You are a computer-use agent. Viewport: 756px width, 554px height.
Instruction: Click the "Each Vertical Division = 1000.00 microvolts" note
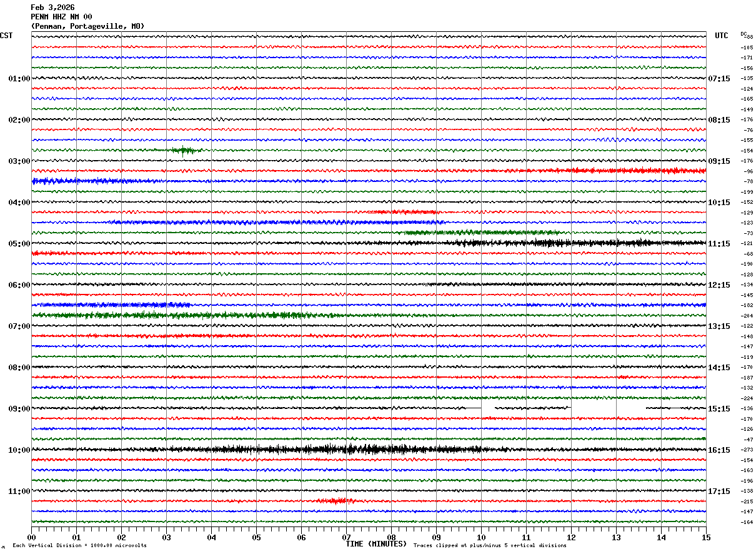[x=79, y=546]
